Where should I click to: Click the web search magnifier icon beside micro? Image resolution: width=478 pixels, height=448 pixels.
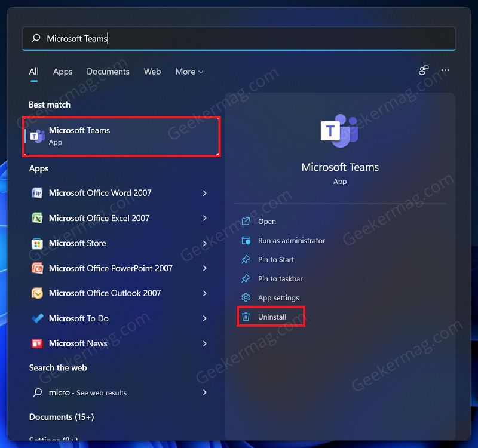click(x=38, y=392)
